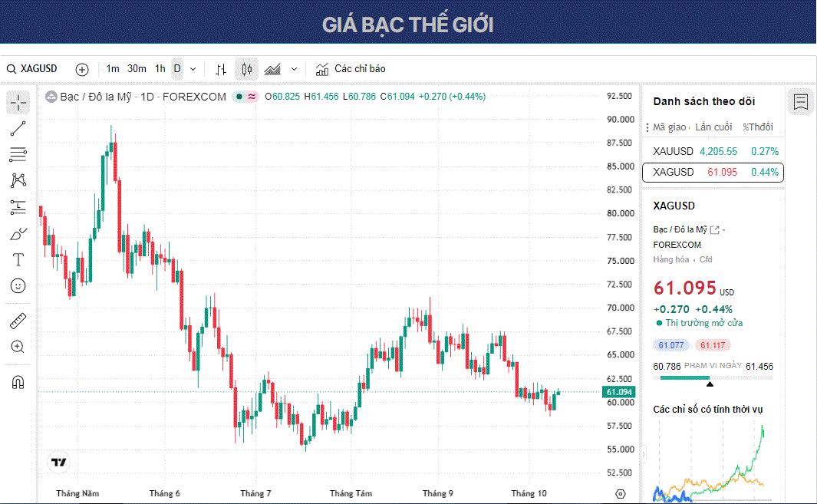Open the watchlist panel bookmark icon

click(801, 102)
